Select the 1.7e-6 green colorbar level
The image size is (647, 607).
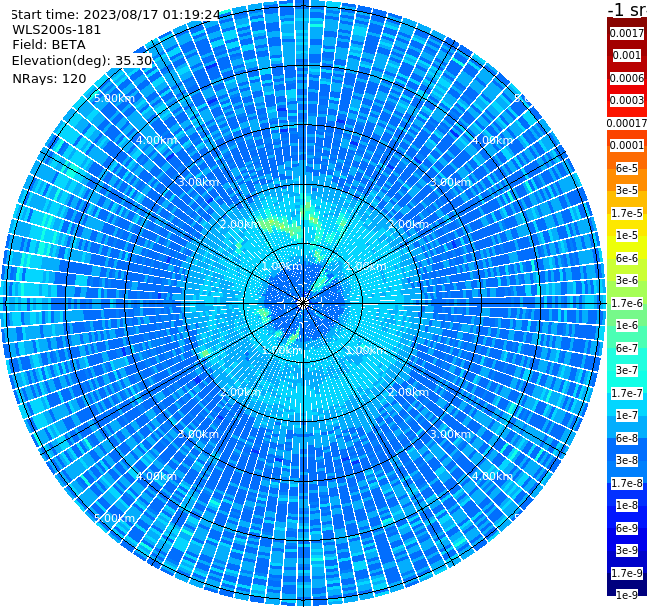click(626, 303)
